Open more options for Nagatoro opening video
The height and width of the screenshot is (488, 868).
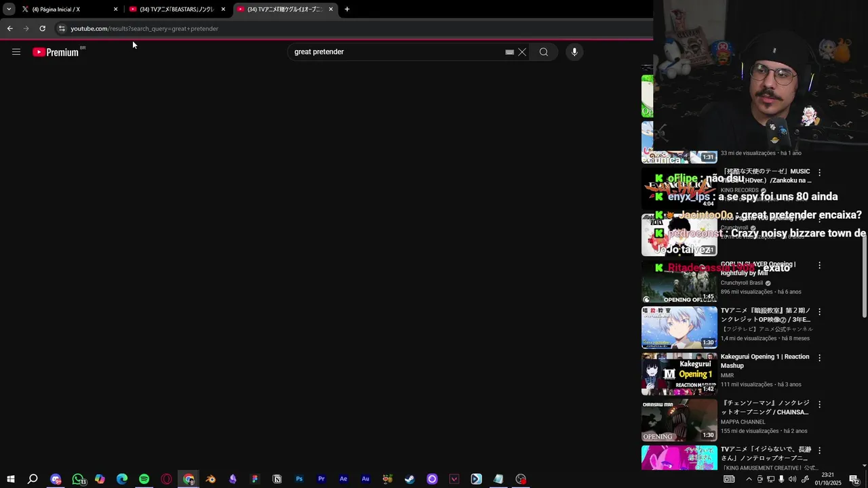(x=819, y=451)
